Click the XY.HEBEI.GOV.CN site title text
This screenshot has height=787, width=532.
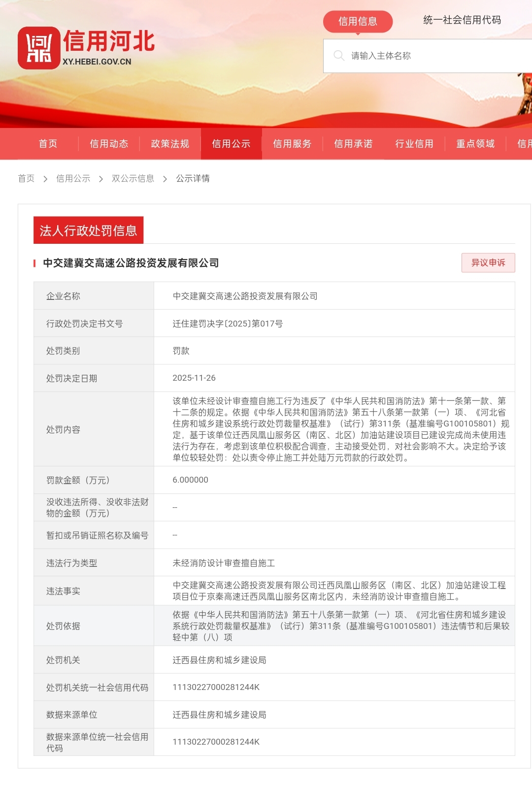(97, 62)
